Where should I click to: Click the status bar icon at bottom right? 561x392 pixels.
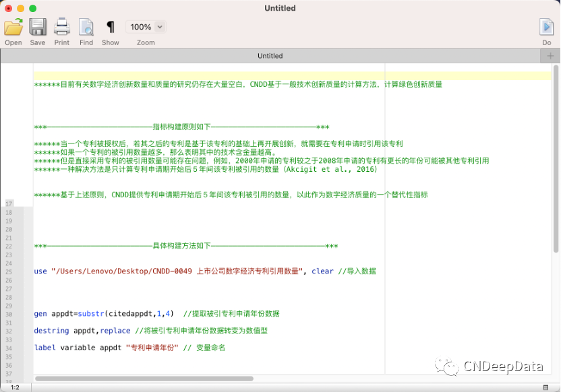[x=545, y=387]
